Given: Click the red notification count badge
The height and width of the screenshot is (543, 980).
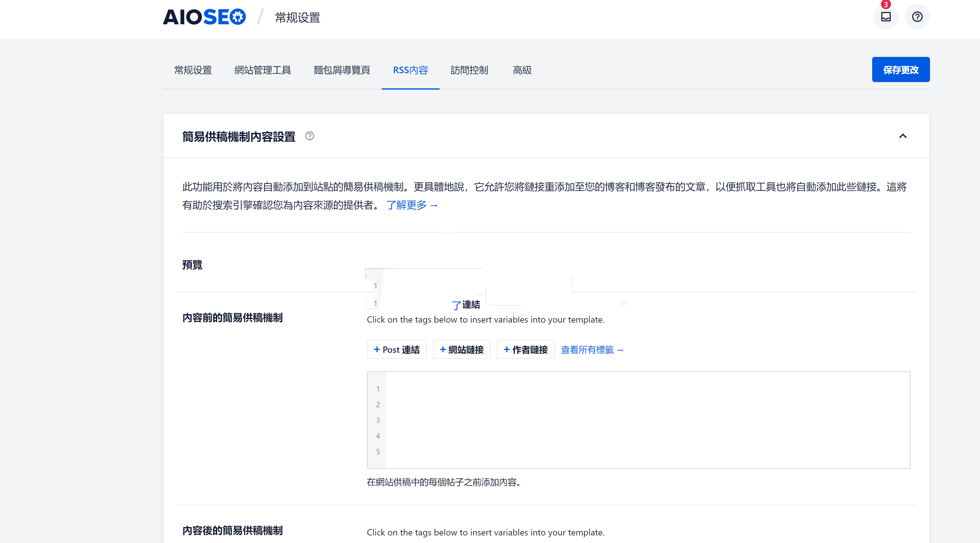Looking at the screenshot, I should point(886,5).
